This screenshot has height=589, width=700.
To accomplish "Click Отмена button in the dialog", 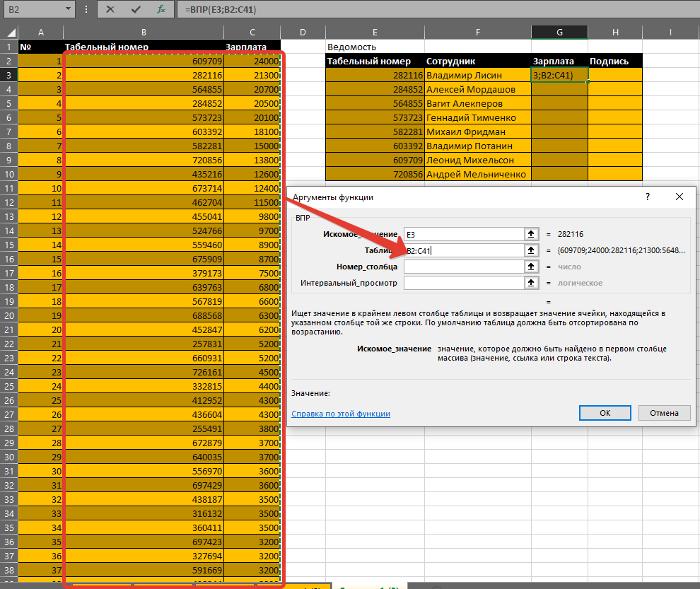I will click(664, 413).
